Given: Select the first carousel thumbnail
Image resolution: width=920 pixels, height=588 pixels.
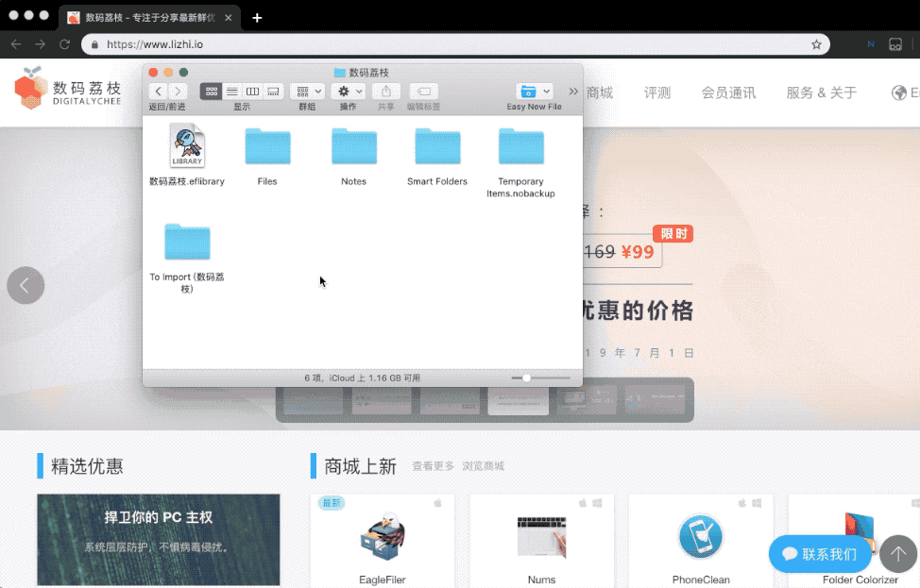Looking at the screenshot, I should pyautogui.click(x=313, y=400).
